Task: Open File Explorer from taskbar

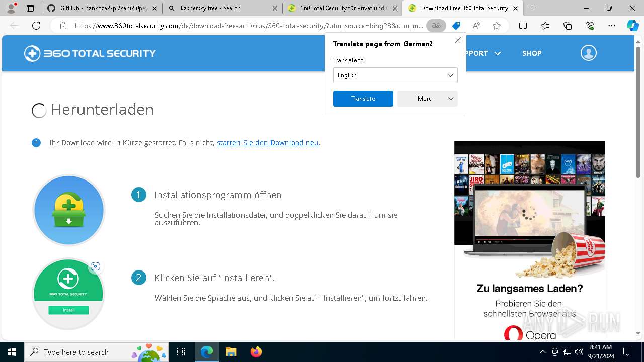Action: pos(231,352)
